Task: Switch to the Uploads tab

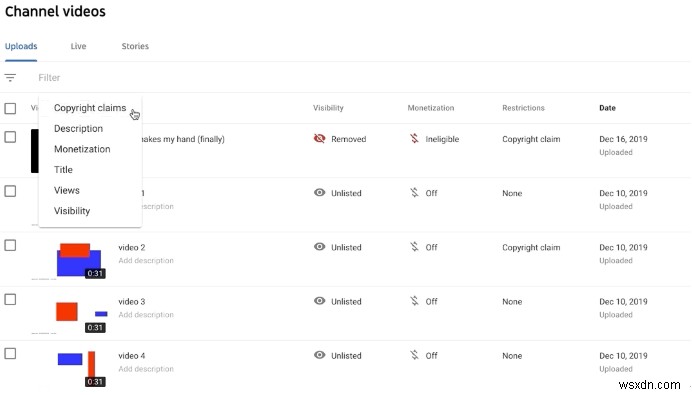Action: pos(21,46)
